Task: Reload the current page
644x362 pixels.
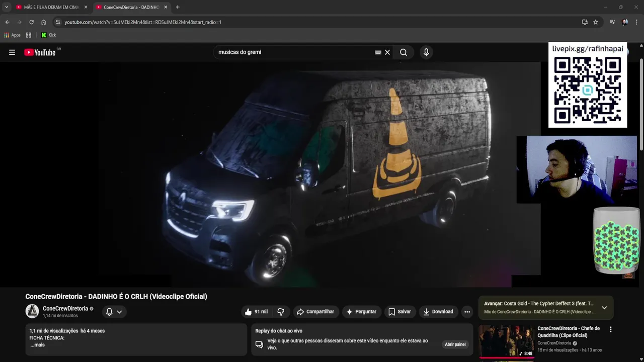Action: (x=31, y=22)
